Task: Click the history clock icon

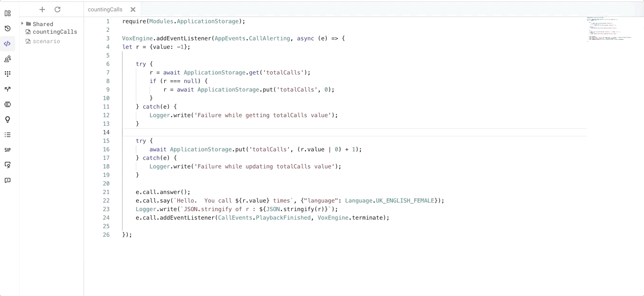Action: 8,28
